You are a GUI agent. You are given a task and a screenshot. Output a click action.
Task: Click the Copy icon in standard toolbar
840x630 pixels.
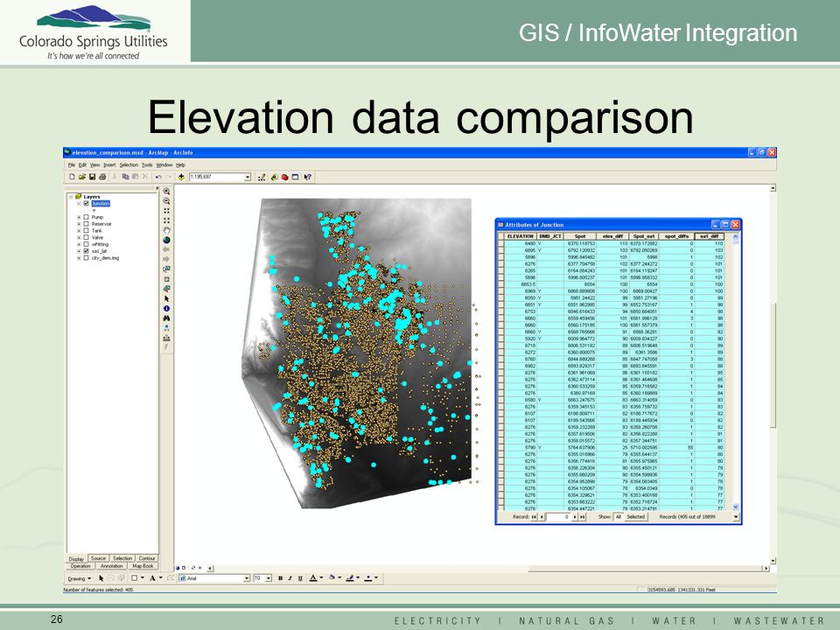pos(125,177)
